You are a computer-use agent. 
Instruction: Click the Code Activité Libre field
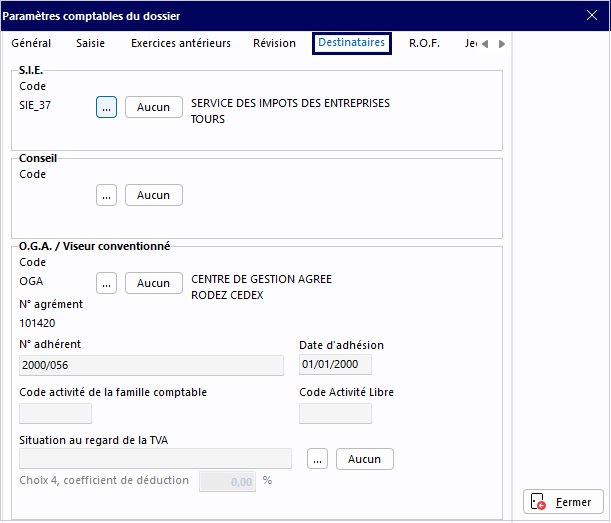[x=335, y=413]
